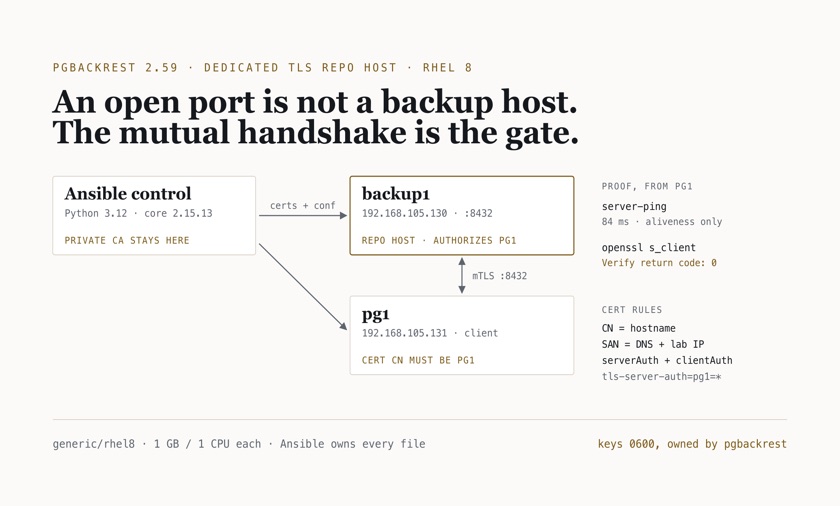This screenshot has width=840, height=506.
Task: Select headline 'The mutual handshake is the gate.'
Action: point(316,132)
